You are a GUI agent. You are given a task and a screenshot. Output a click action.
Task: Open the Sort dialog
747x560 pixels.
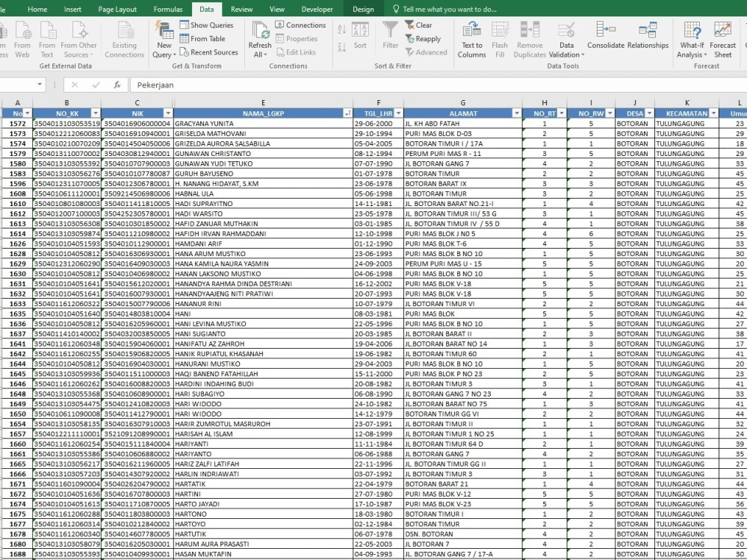360,36
